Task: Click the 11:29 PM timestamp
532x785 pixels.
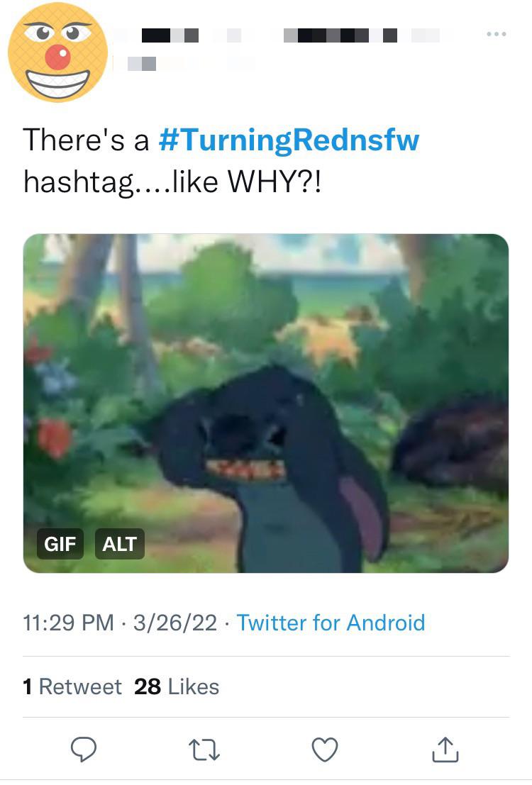Action: (68, 623)
